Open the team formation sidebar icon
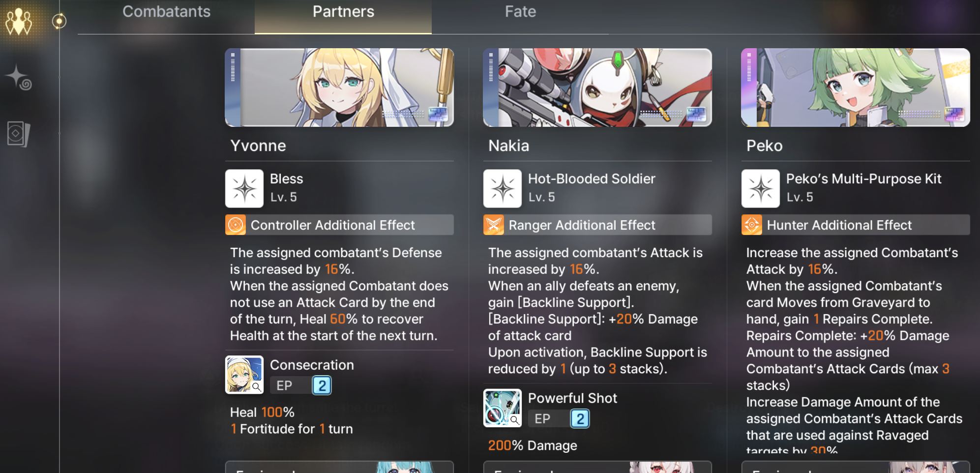Viewport: 980px width, 473px height. [x=19, y=22]
